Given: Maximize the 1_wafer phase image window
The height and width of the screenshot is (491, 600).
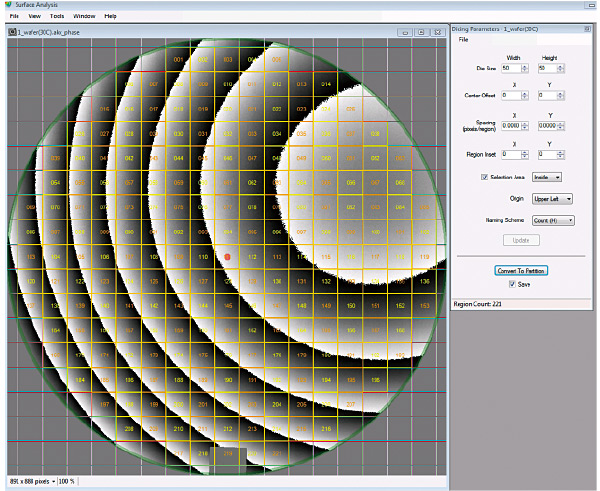Looking at the screenshot, I should [x=421, y=33].
